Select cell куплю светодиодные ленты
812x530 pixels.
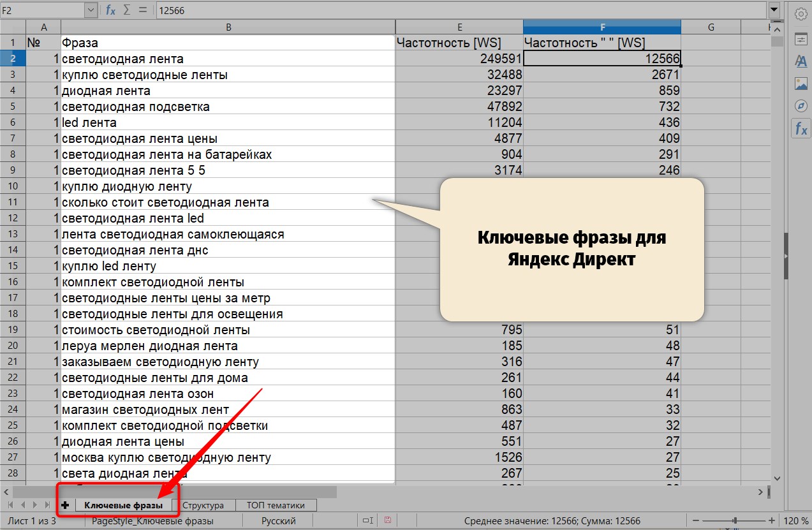tap(228, 75)
